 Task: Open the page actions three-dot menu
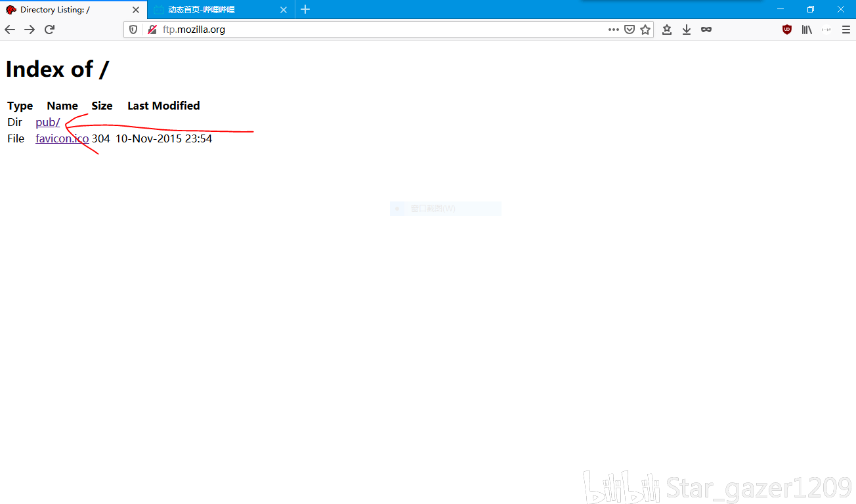pos(614,30)
